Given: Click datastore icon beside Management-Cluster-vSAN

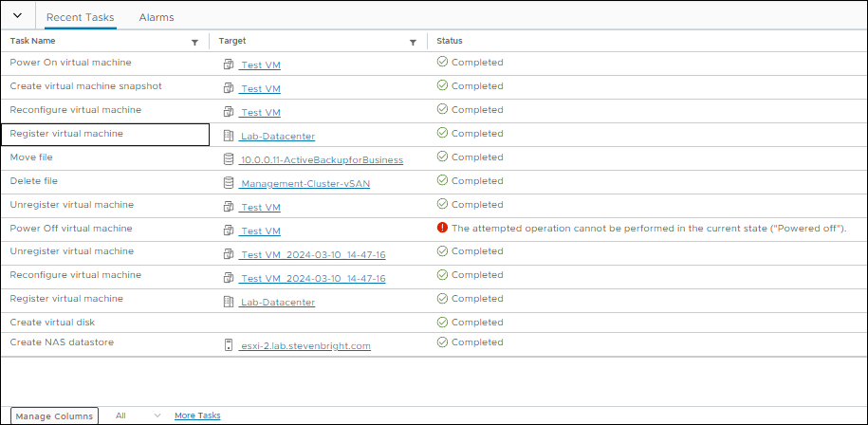Looking at the screenshot, I should coord(228,183).
